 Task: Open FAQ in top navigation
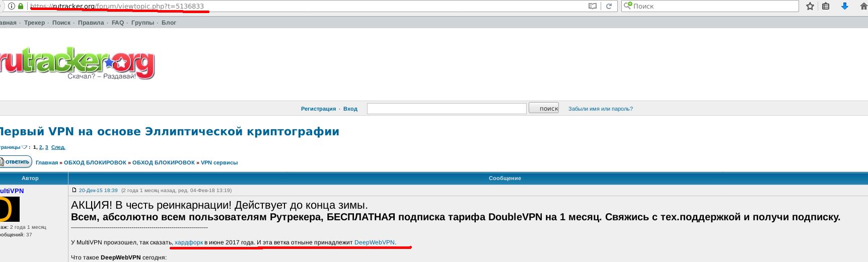click(x=118, y=23)
